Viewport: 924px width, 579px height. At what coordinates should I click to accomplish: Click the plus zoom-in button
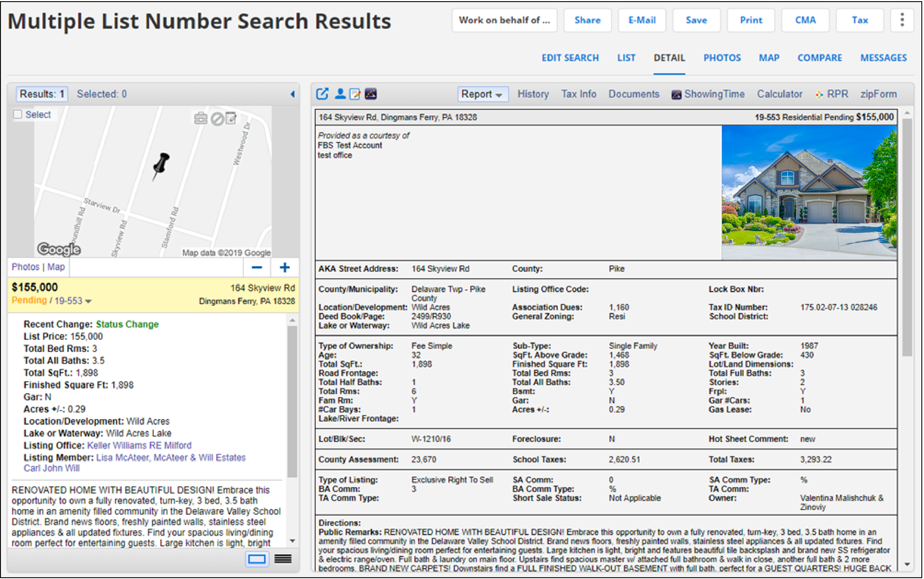coord(285,267)
